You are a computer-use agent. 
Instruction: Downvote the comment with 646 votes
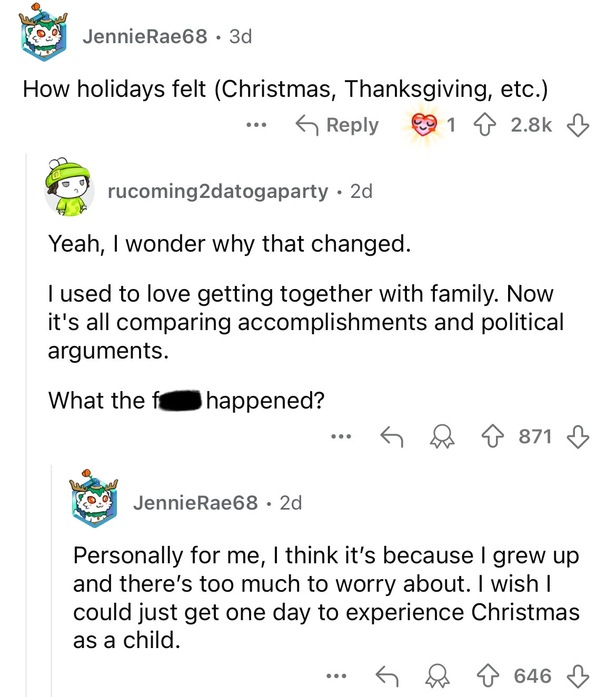[578, 676]
